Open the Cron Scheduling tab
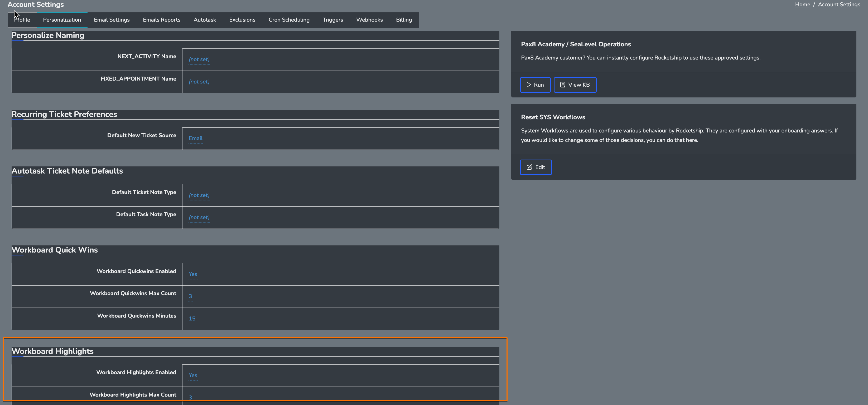This screenshot has width=868, height=405. pos(289,20)
